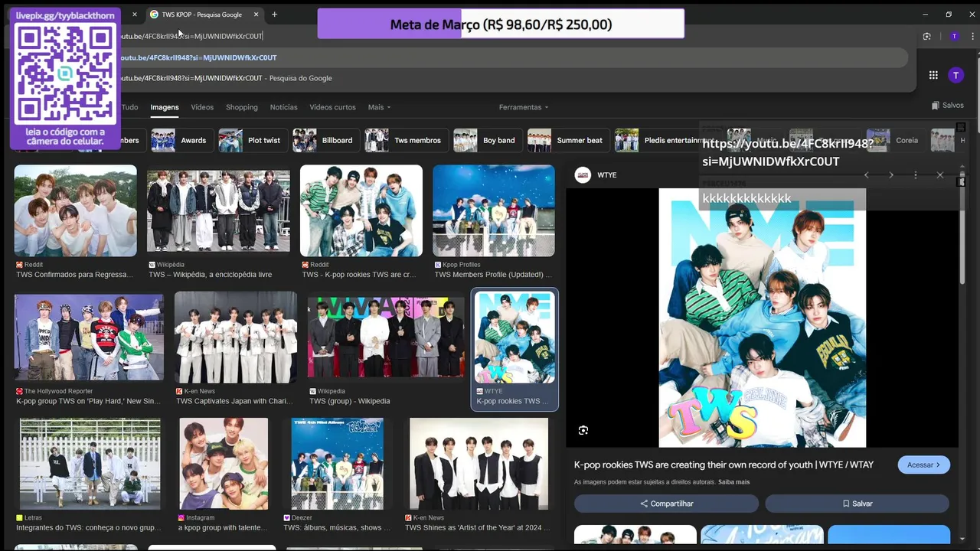Filter by the Billboard chip
This screenshot has height=551, width=980.
pos(325,141)
